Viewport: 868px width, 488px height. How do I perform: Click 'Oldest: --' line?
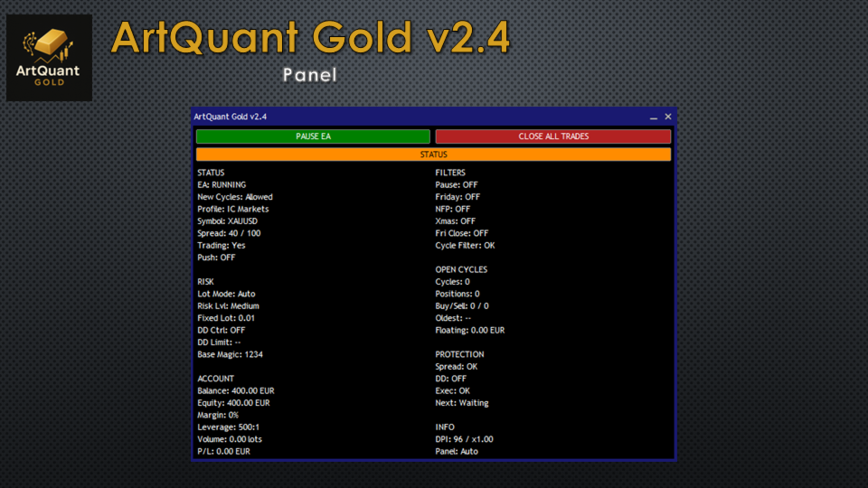tap(453, 318)
